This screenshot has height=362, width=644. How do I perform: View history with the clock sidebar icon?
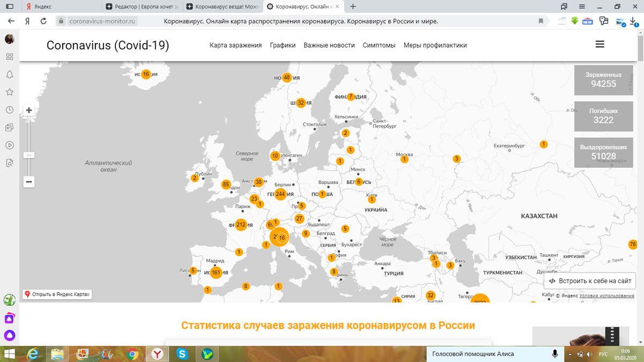(9, 109)
